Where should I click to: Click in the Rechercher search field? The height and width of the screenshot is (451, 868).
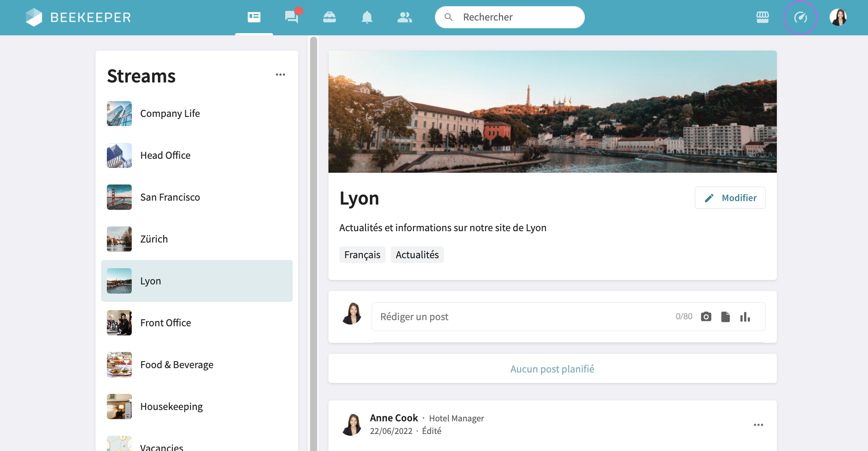click(510, 17)
